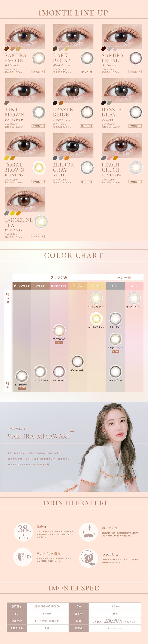Click the pink swatch under Peach Crush
The height and width of the screenshot is (644, 148).
click(x=110, y=158)
